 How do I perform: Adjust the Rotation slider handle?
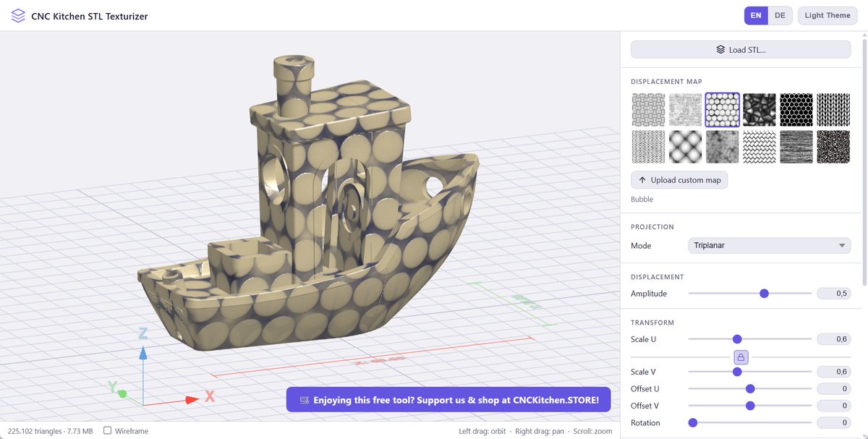point(693,422)
